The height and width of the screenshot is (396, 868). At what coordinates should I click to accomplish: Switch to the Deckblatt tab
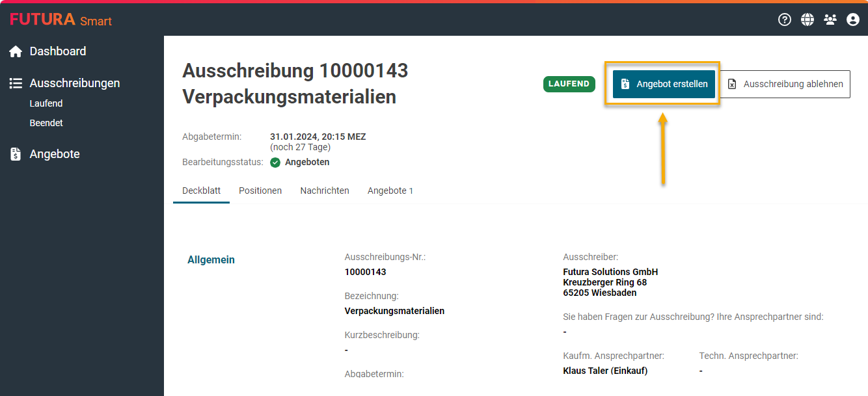(201, 191)
